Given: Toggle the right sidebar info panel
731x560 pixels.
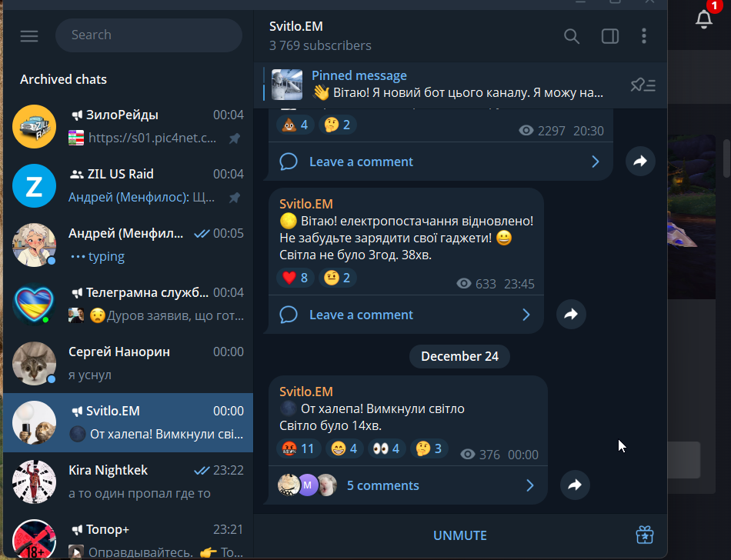Looking at the screenshot, I should (609, 36).
